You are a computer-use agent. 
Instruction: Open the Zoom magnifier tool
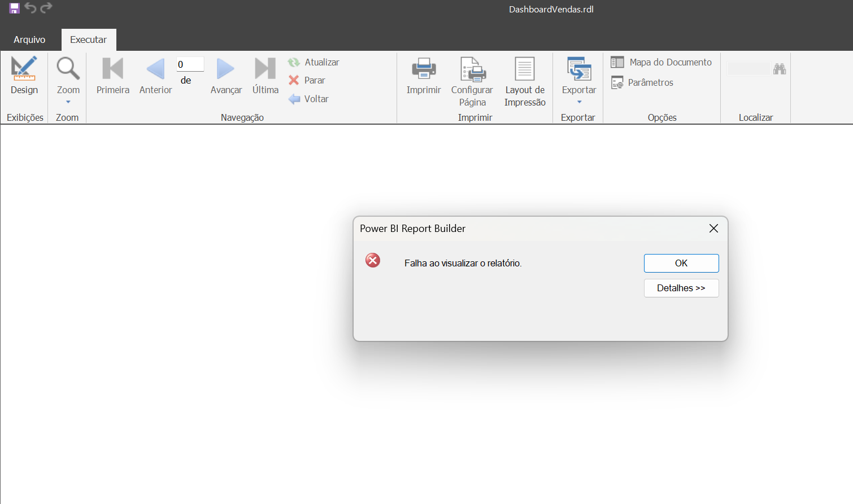coord(68,69)
